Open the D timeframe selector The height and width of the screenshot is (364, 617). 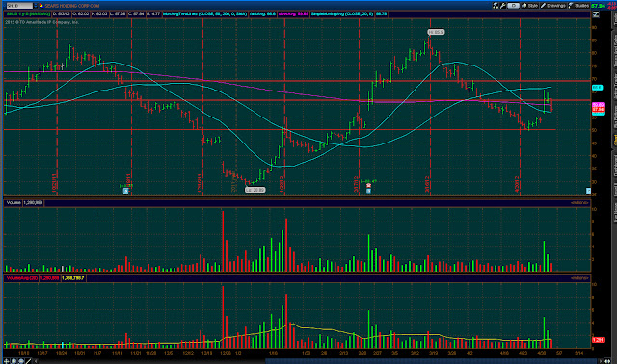click(x=513, y=6)
